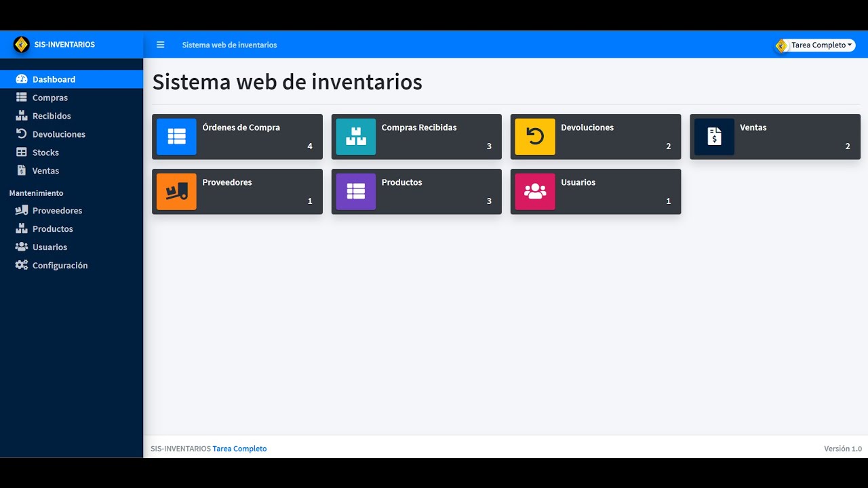Screen dimensions: 868x488
Task: Open Productos under Mantenimiento
Action: (x=71, y=229)
